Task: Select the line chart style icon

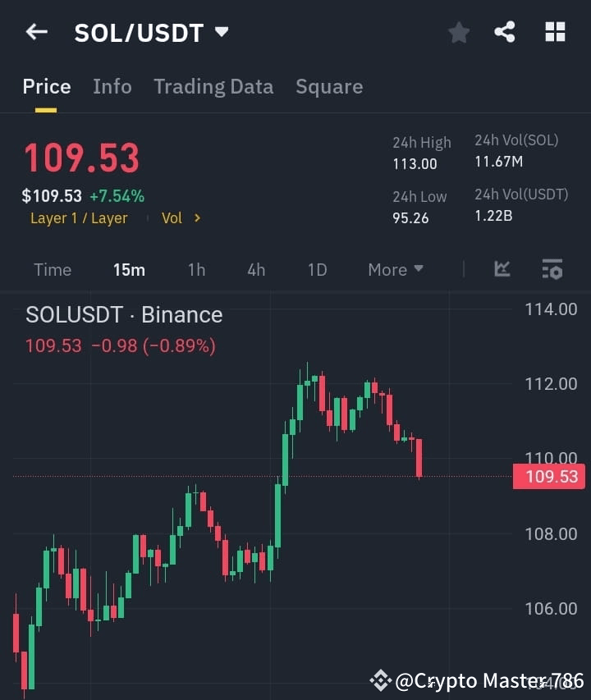Action: coord(502,268)
